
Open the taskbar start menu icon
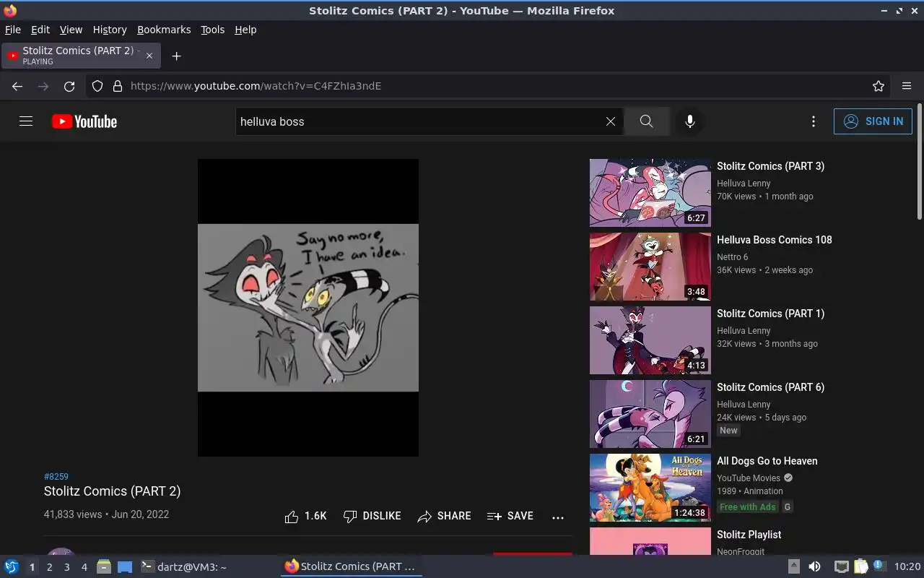(x=11, y=566)
